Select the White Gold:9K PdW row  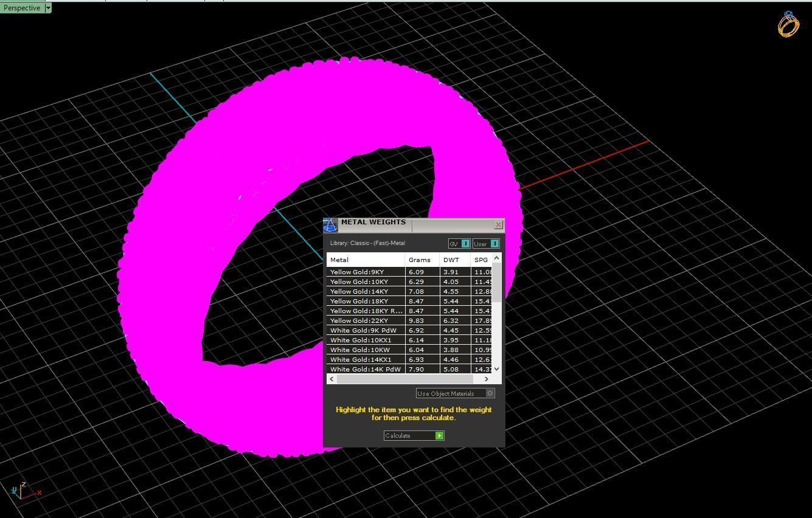point(409,330)
